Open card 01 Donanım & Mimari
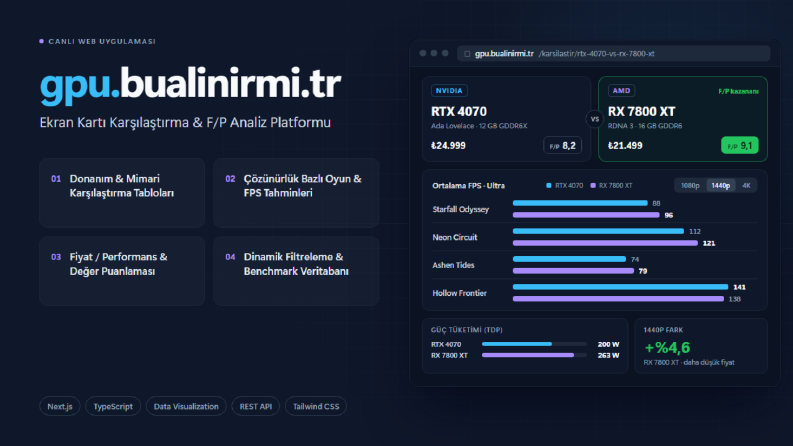Viewport: 793px width, 446px height. tap(122, 193)
